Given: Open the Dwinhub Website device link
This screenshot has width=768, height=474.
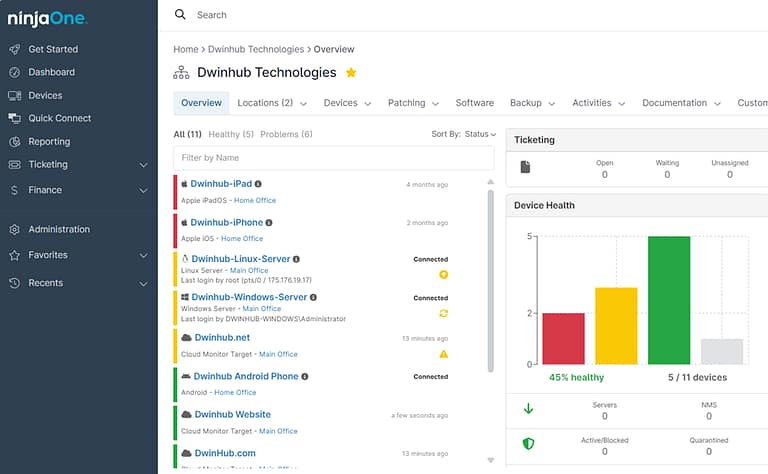Looking at the screenshot, I should [232, 414].
